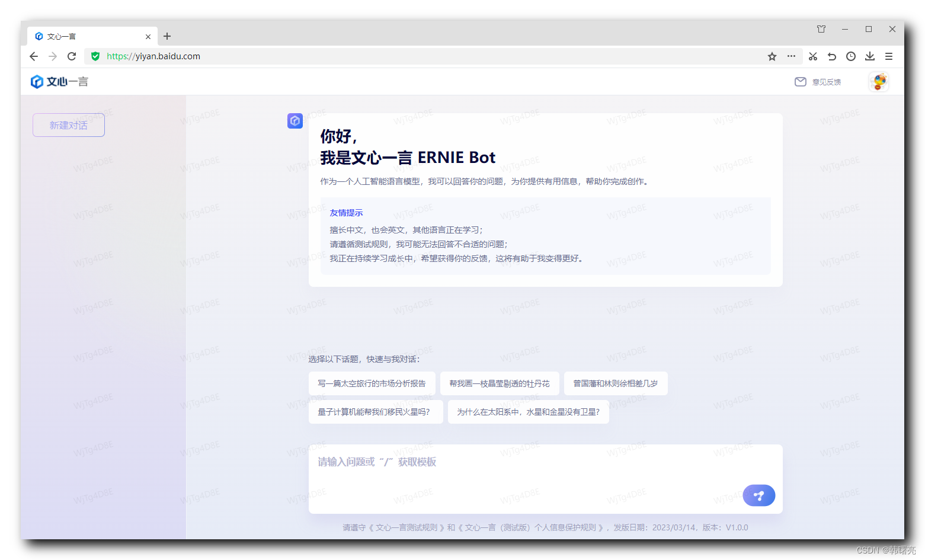Click the 文心一言 logo in header
This screenshot has width=925, height=560.
coord(59,82)
